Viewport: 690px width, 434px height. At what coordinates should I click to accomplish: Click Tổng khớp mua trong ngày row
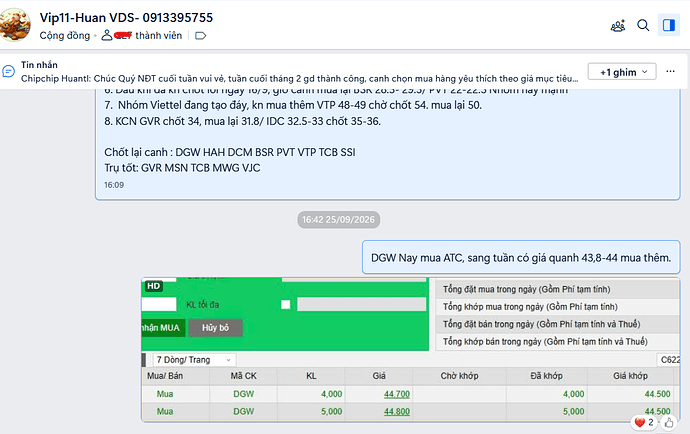[558, 307]
